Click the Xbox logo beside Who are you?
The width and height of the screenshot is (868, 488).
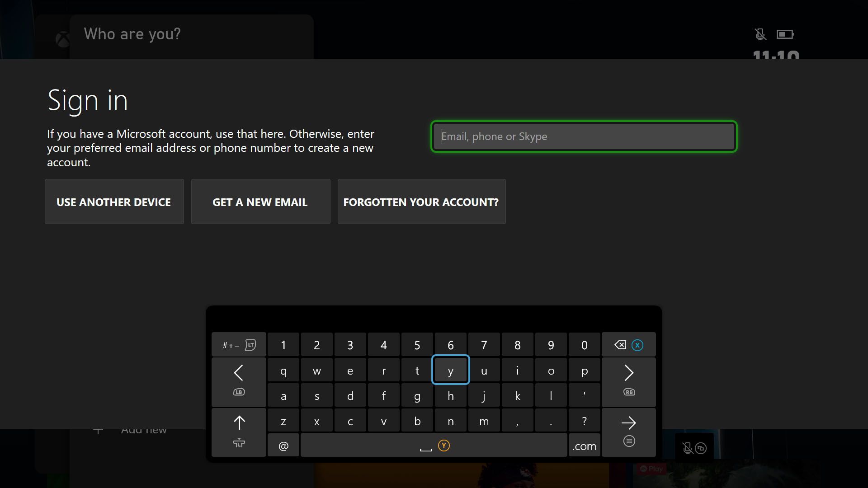[x=63, y=39]
